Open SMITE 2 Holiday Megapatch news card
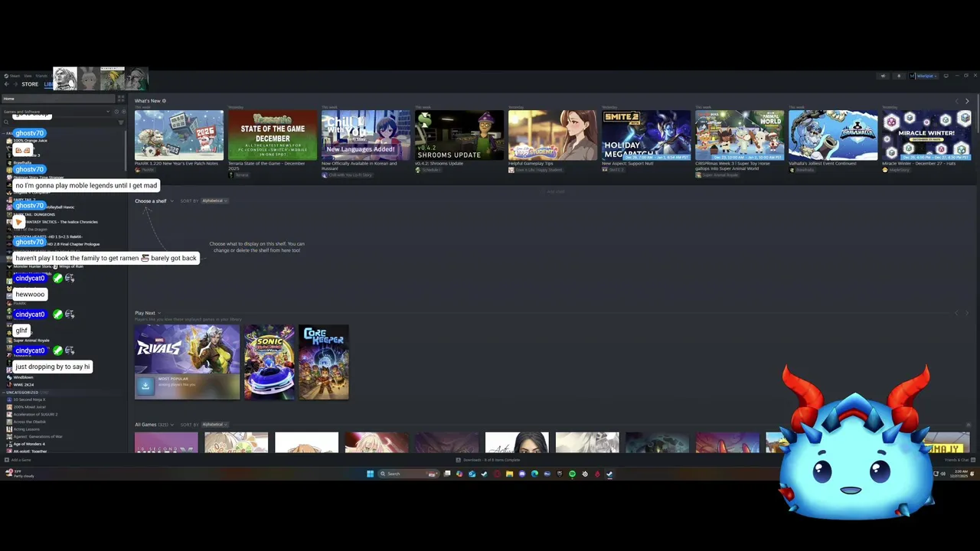This screenshot has width=980, height=551. click(646, 135)
